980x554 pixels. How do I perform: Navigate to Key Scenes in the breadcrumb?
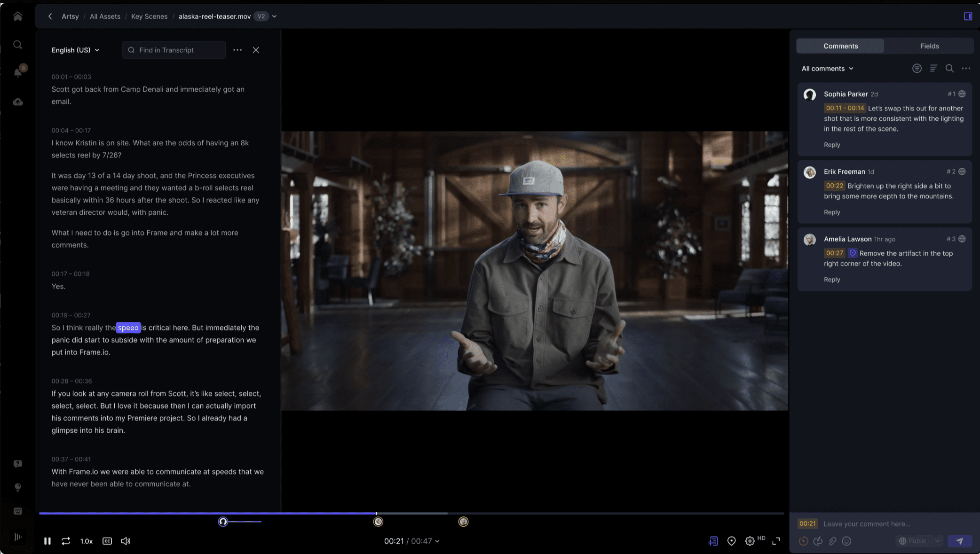click(x=149, y=16)
